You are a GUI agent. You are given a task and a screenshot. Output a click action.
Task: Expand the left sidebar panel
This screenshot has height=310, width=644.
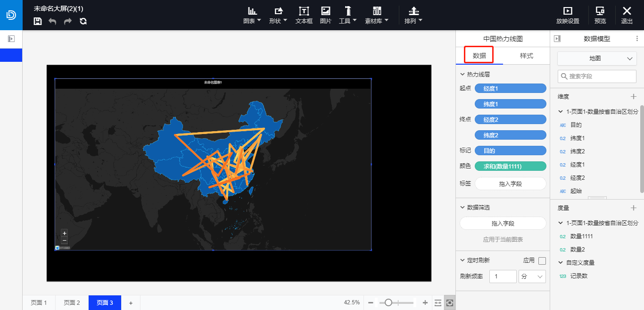11,39
